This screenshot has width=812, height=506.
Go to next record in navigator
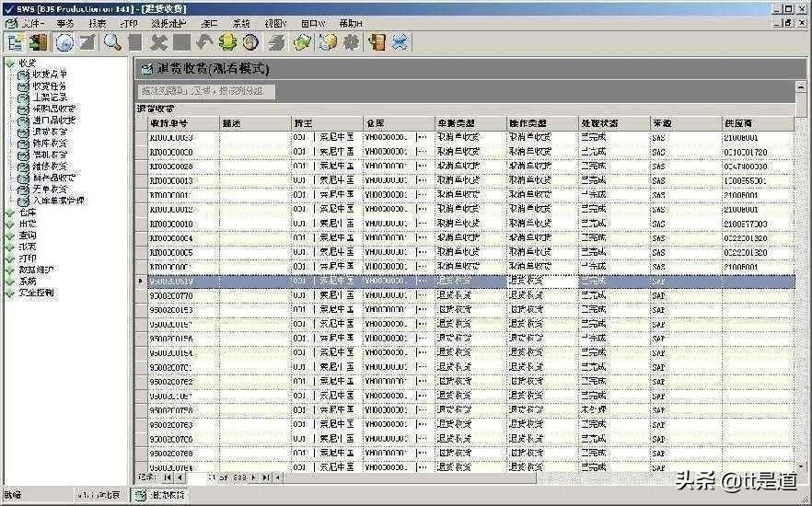pyautogui.click(x=254, y=477)
